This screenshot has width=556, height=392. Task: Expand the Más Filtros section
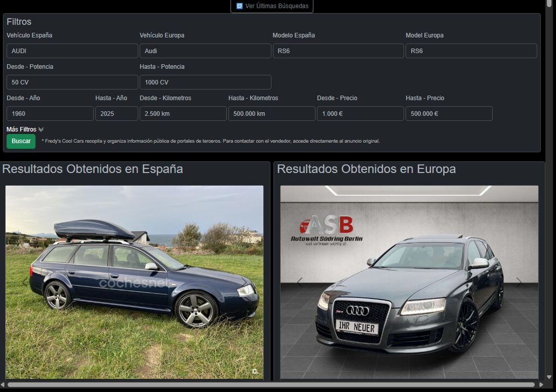(x=25, y=130)
